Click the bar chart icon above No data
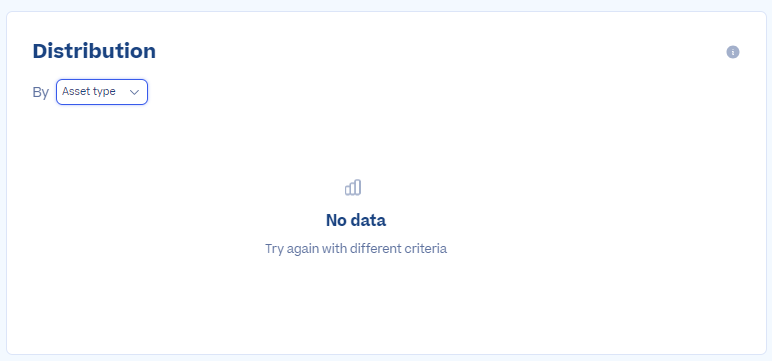 353,188
